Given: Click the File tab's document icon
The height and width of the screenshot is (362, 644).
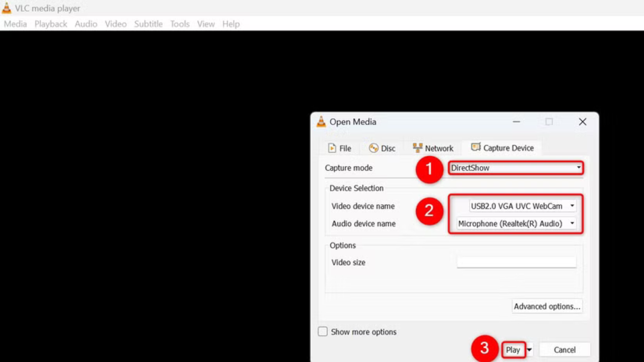Looking at the screenshot, I should (332, 148).
